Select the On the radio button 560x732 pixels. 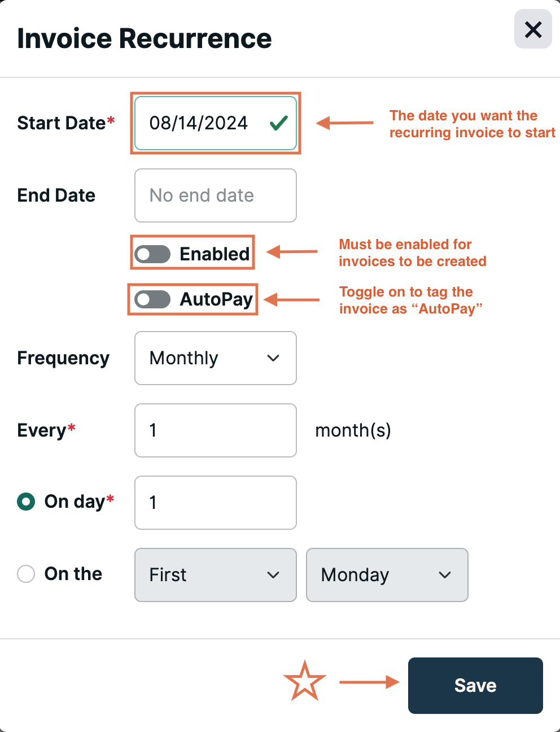click(25, 574)
